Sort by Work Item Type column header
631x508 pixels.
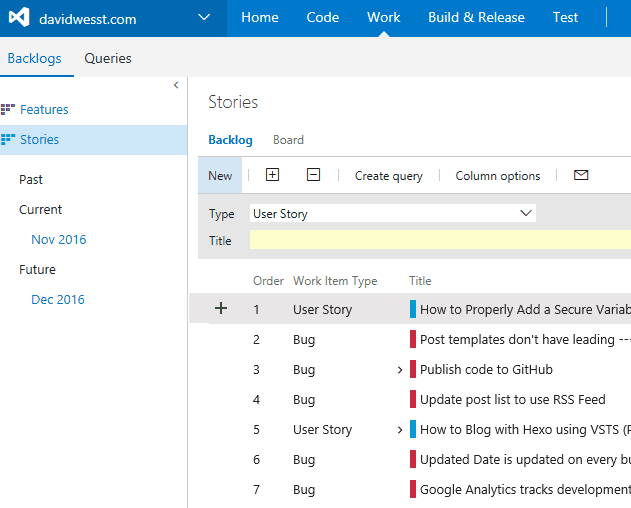[x=335, y=281]
